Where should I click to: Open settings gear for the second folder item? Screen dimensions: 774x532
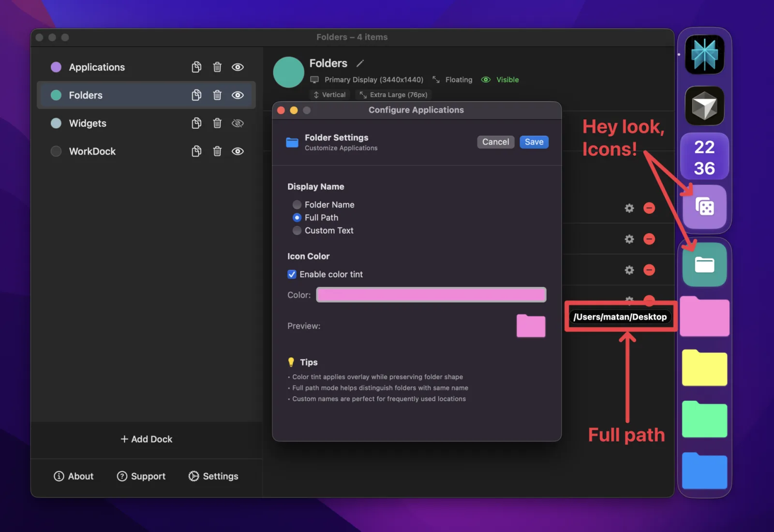(629, 239)
